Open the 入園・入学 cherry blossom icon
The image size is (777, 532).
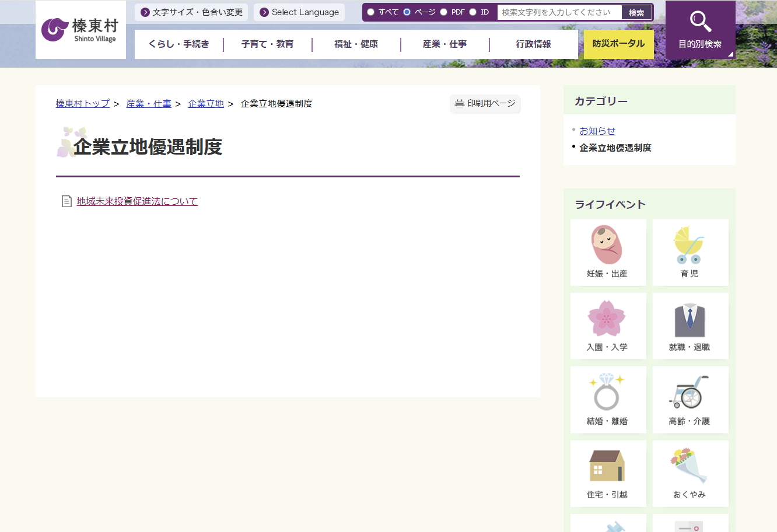(608, 325)
